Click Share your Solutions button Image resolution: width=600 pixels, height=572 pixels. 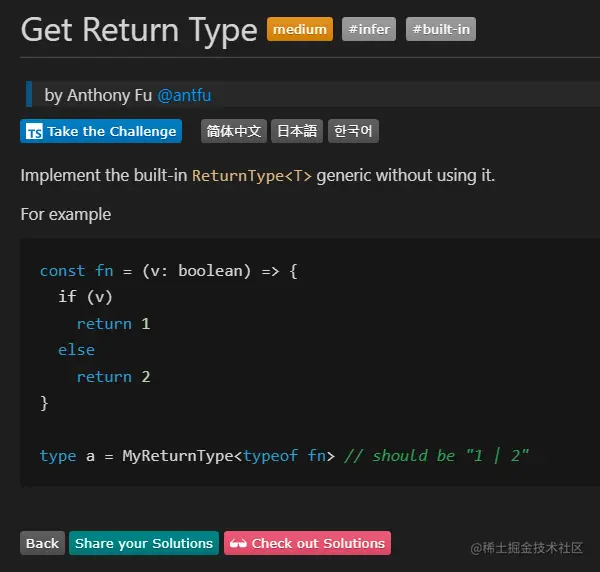click(x=144, y=543)
